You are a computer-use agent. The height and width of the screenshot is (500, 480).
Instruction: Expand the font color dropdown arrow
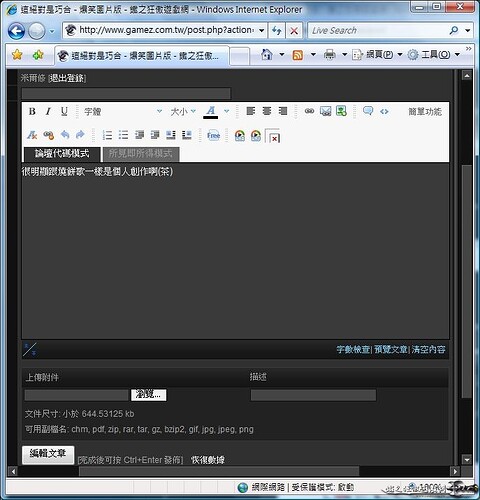tap(227, 111)
